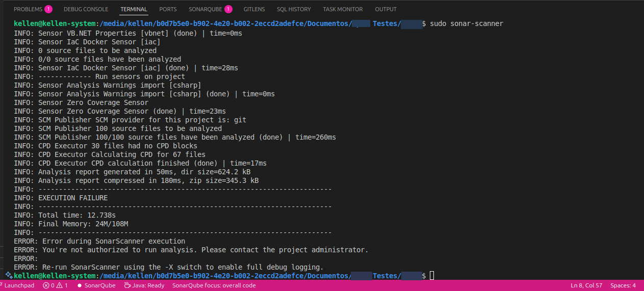Click the 'Analysis report compressed in 180ms' line

point(136,180)
